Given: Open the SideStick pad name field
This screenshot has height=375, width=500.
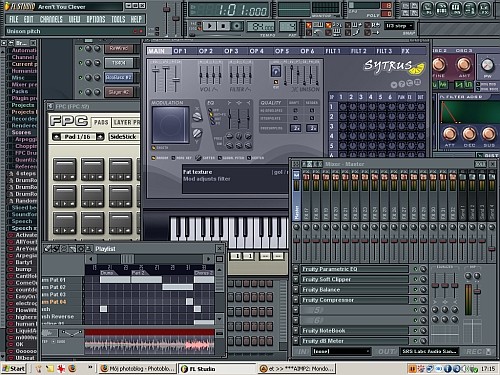Looking at the screenshot, I should click(x=123, y=137).
